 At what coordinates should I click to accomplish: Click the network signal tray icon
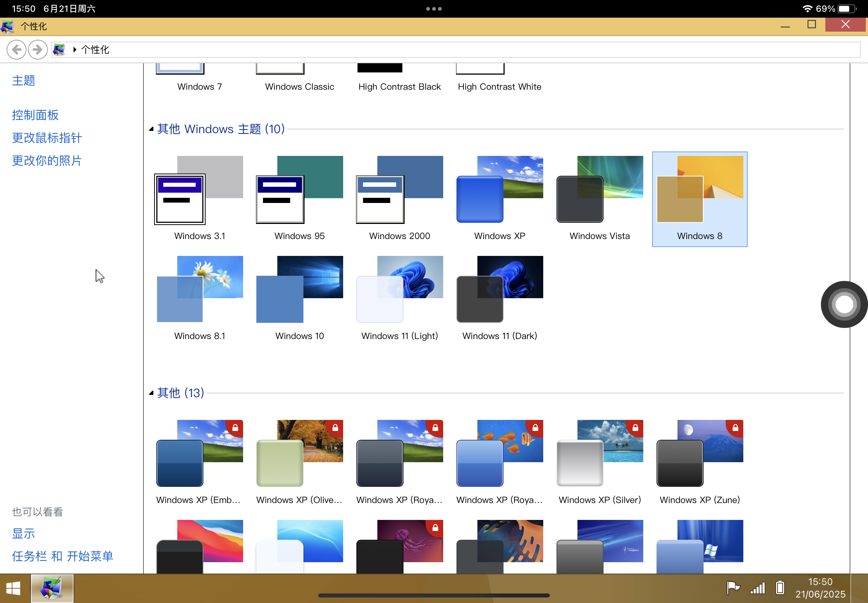click(758, 588)
